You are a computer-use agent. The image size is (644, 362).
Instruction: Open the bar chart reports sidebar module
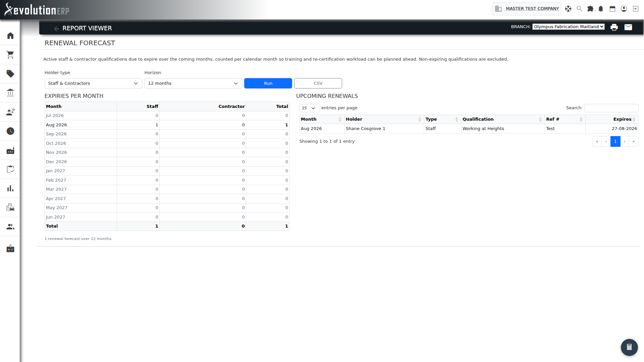10,188
